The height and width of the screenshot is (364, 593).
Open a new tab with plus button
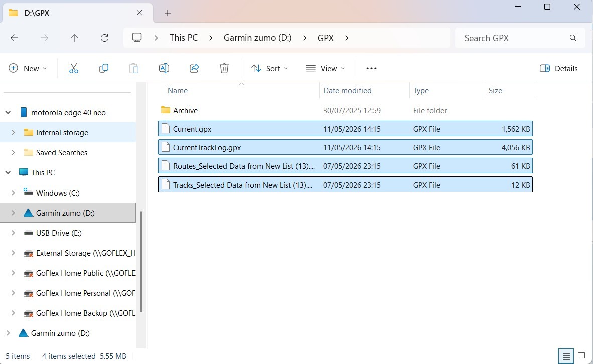pos(168,13)
